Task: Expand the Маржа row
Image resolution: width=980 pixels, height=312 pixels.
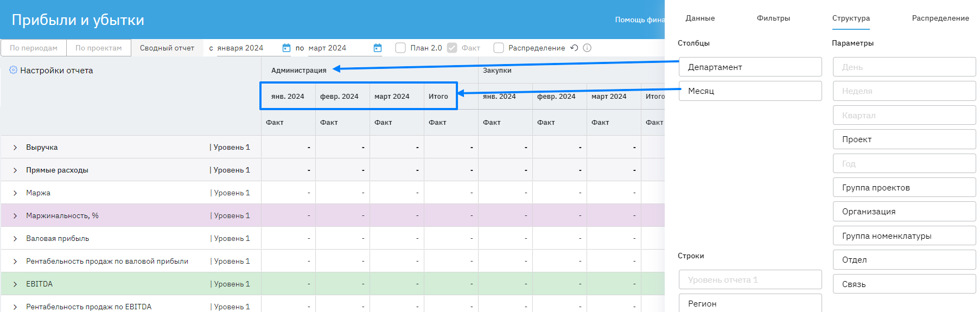Action: 15,193
